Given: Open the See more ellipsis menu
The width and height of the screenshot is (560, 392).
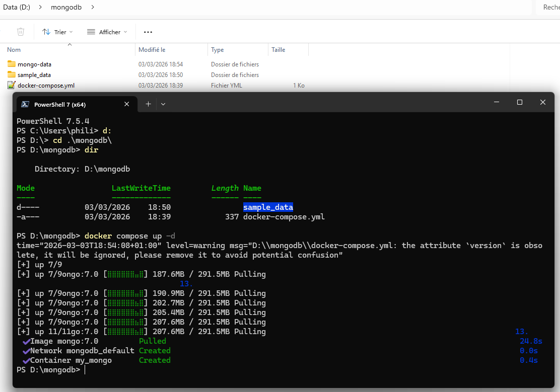Looking at the screenshot, I should [x=148, y=32].
